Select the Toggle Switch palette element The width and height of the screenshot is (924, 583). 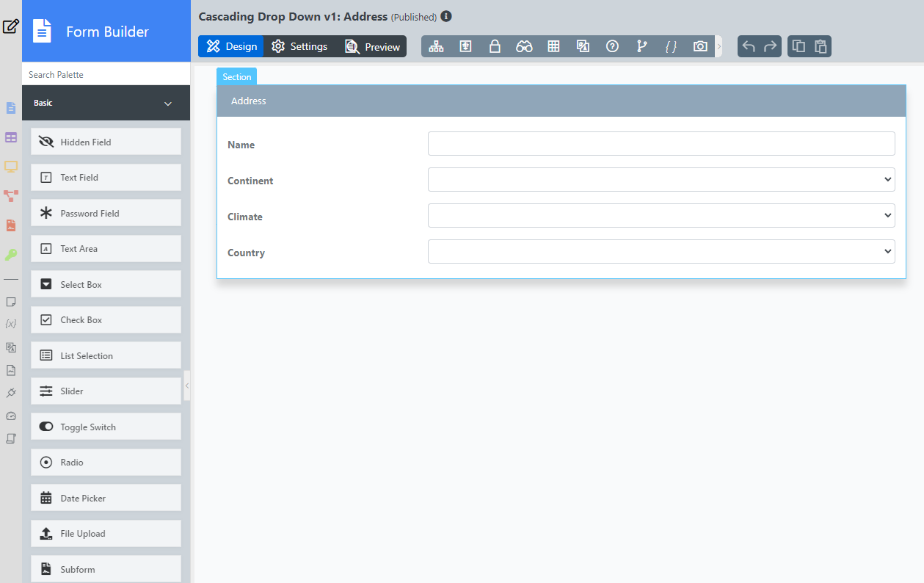click(106, 427)
